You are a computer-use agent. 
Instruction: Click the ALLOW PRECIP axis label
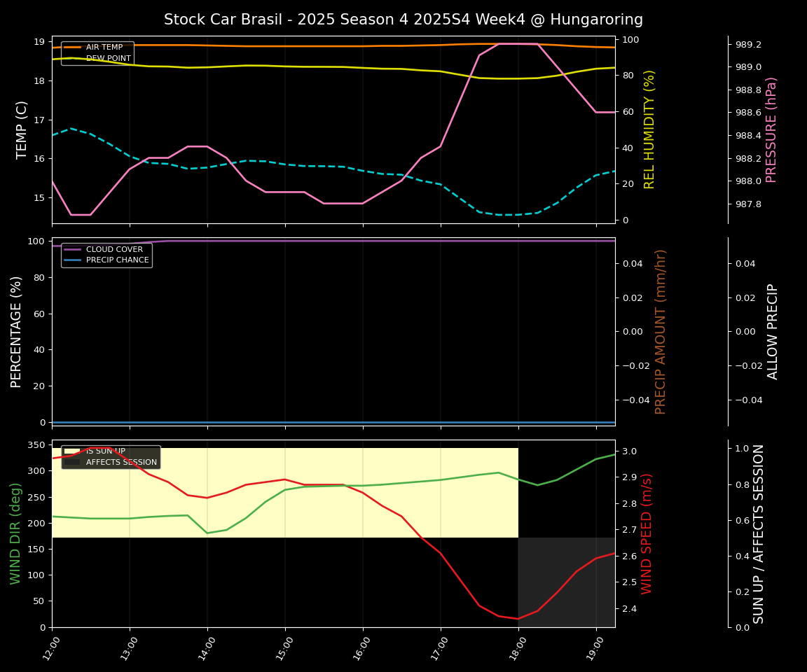(x=773, y=331)
